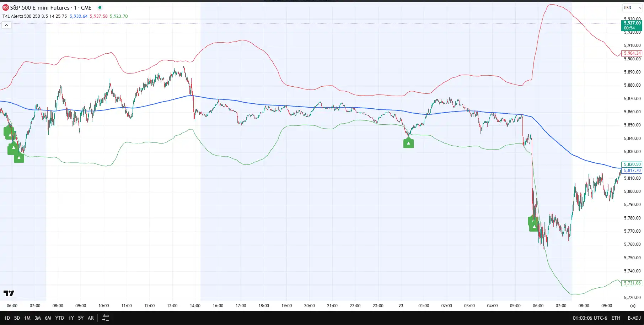Select the T4L Alerts indicator legend
The image size is (644, 325).
pos(34,16)
